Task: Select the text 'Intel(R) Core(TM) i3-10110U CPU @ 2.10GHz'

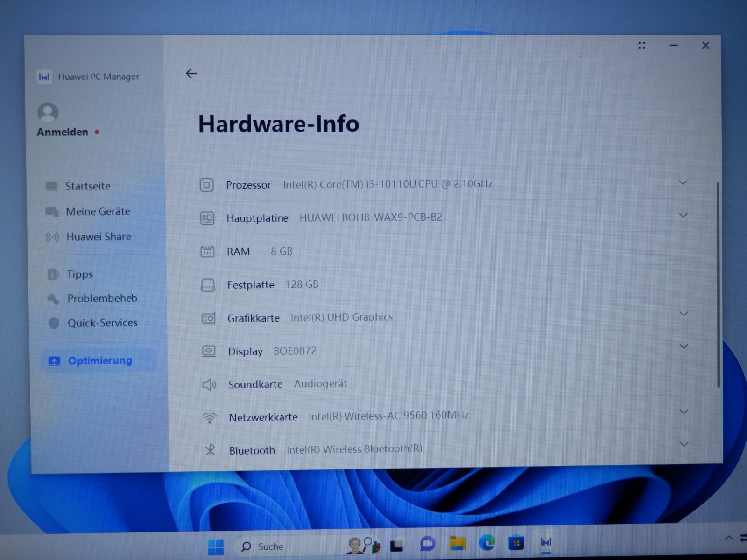Action: tap(388, 184)
